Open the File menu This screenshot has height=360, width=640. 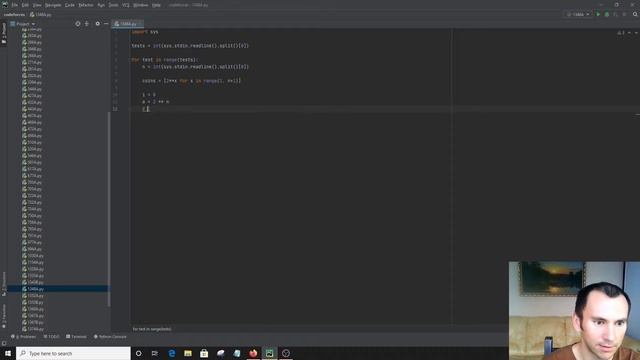click(x=15, y=5)
